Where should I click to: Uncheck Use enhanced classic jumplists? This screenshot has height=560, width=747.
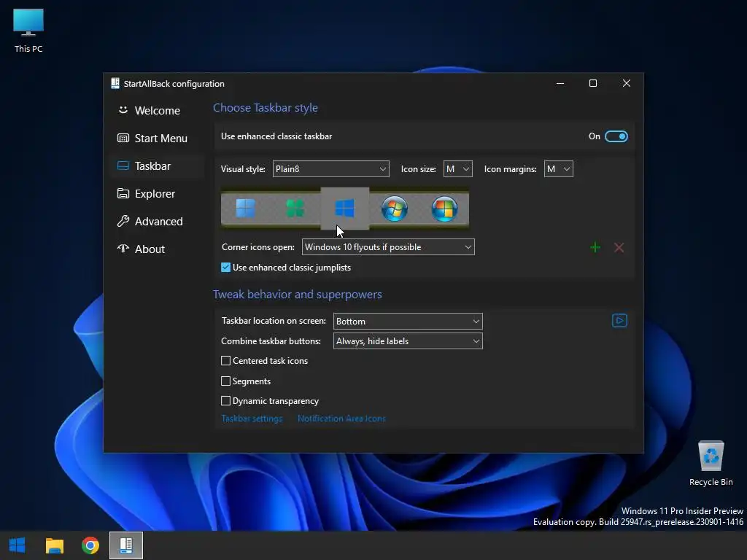[226, 268]
